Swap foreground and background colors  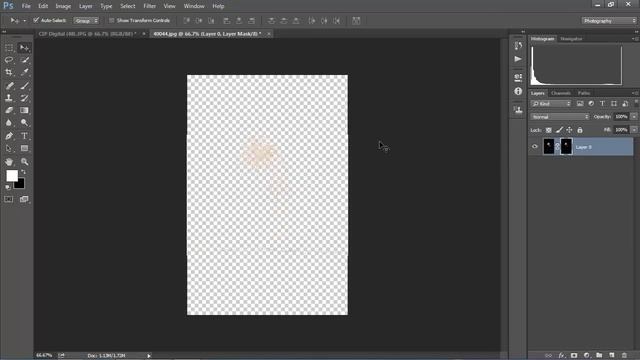point(23,172)
